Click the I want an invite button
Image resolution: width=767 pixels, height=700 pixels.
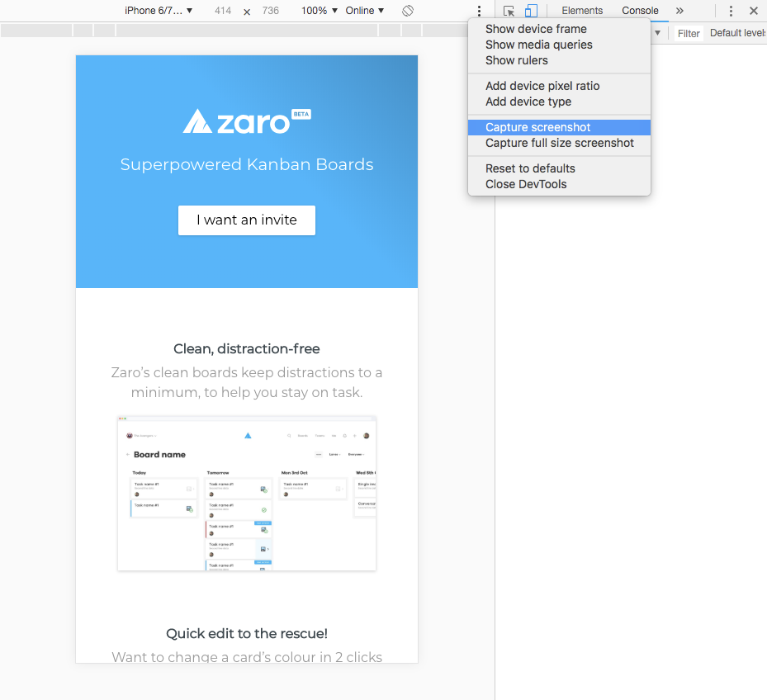click(x=247, y=220)
